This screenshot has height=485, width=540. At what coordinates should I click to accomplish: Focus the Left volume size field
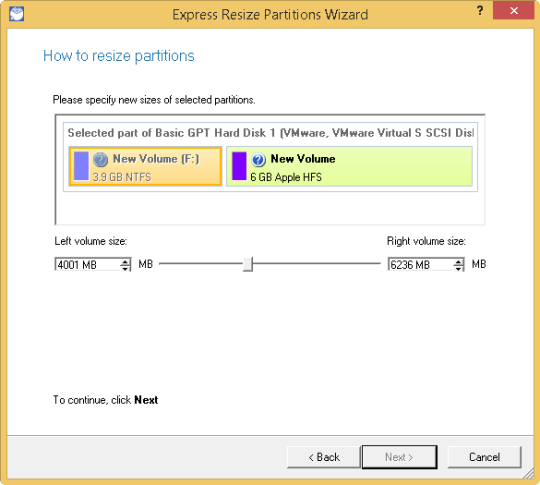[87, 265]
